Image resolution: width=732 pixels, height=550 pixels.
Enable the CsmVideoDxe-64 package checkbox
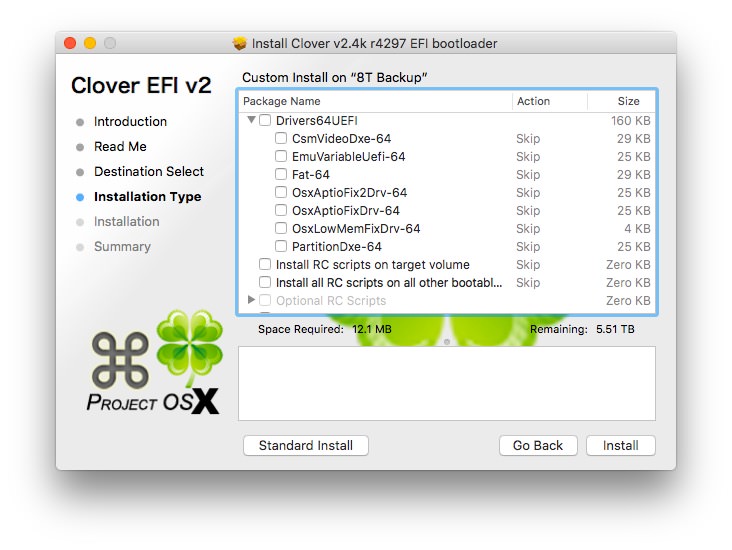pos(281,138)
